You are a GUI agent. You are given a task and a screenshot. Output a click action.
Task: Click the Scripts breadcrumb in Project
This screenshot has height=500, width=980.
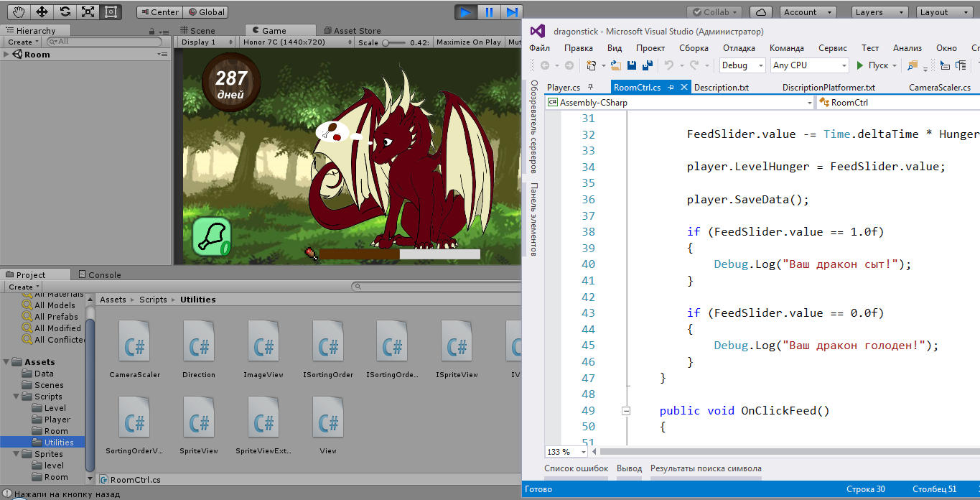[x=153, y=300]
